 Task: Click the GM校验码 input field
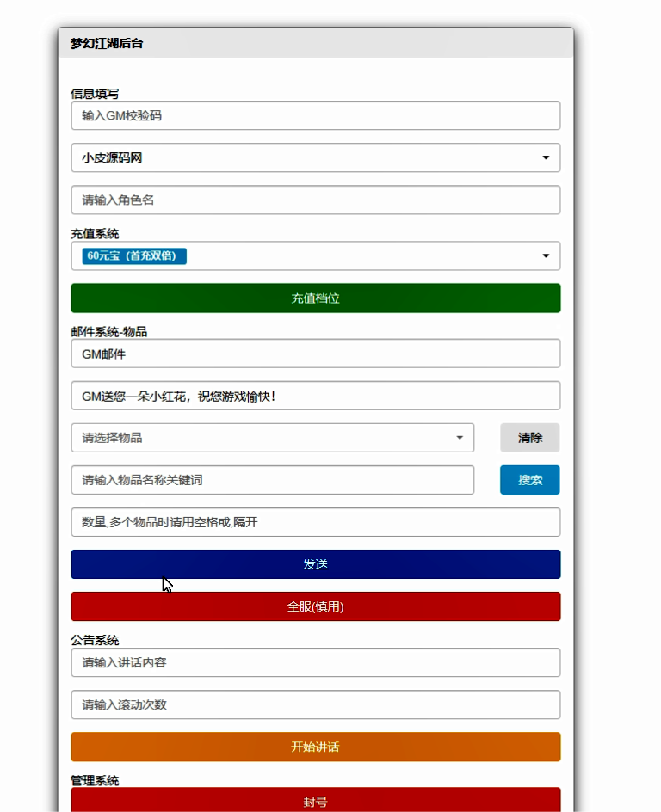pyautogui.click(x=316, y=115)
